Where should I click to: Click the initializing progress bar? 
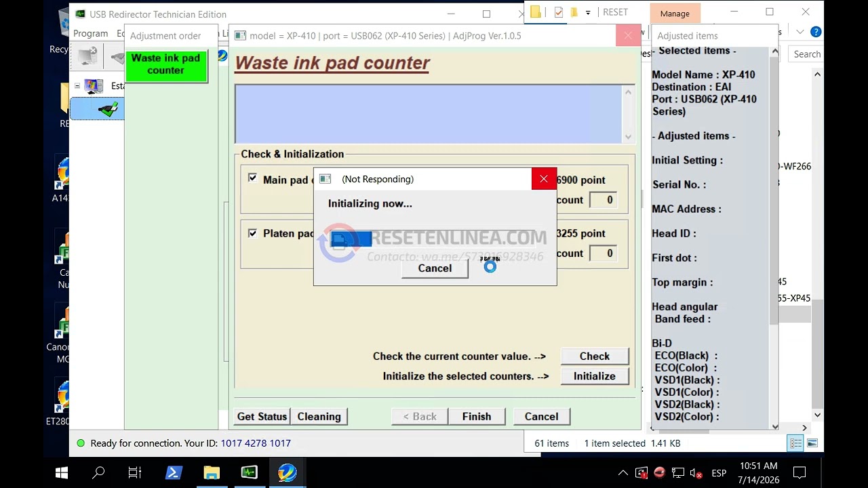[x=435, y=239]
